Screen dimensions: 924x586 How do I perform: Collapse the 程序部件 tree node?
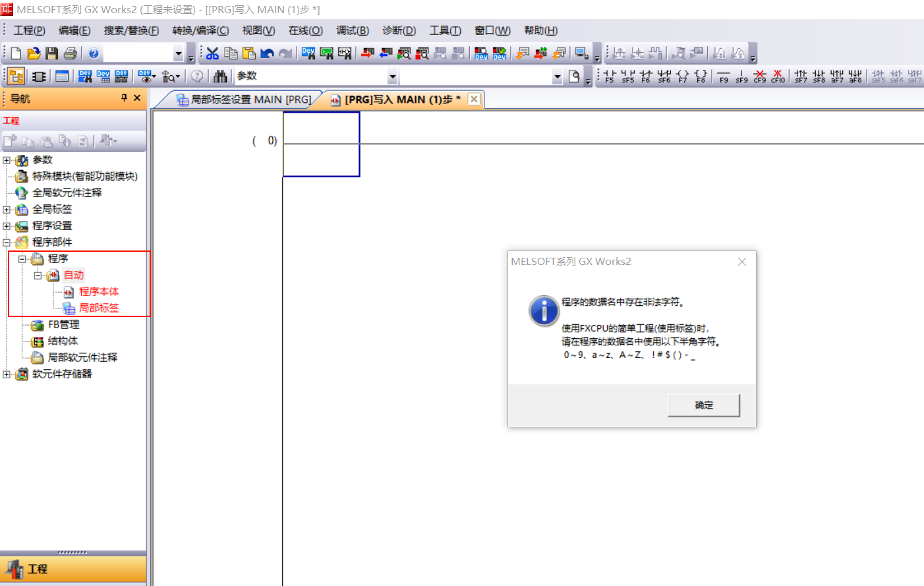(x=7, y=243)
